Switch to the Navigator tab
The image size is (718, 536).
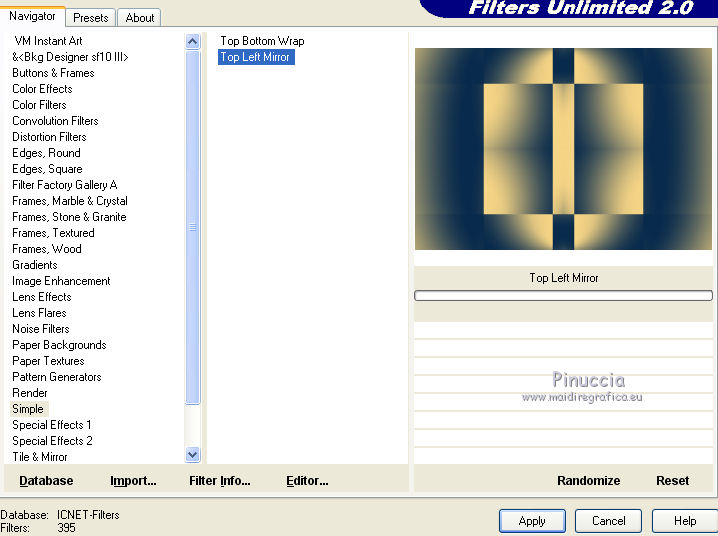pyautogui.click(x=32, y=16)
